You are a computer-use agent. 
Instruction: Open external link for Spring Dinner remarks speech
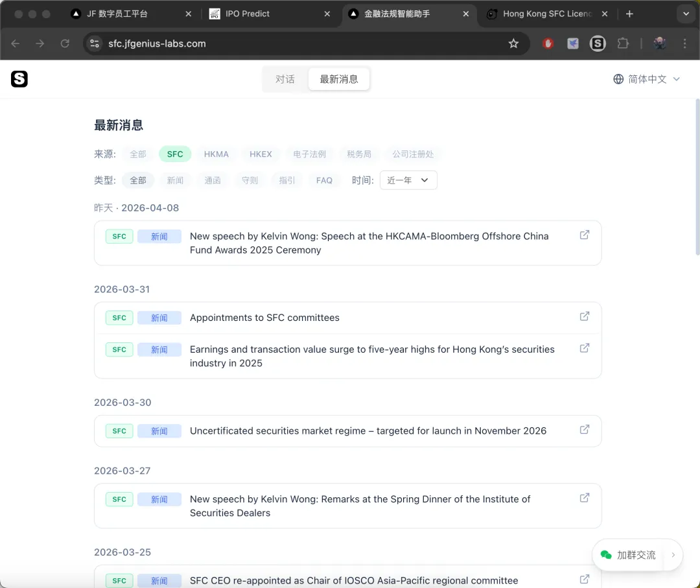click(x=585, y=498)
